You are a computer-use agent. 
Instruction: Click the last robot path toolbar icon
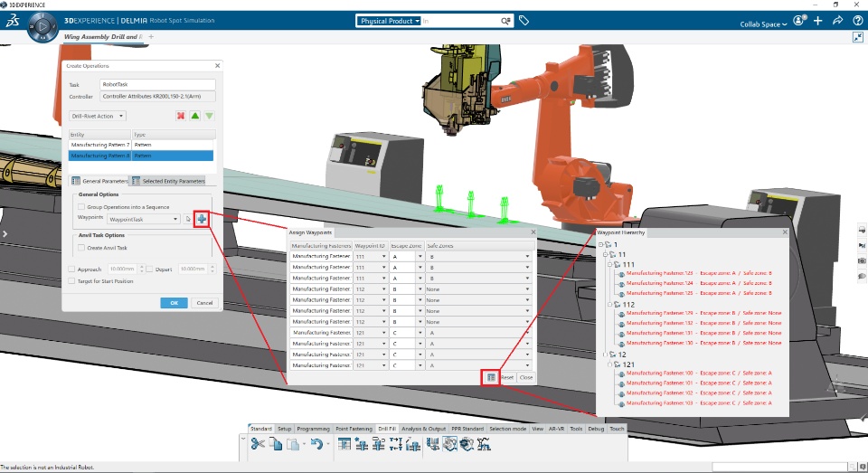point(484,444)
